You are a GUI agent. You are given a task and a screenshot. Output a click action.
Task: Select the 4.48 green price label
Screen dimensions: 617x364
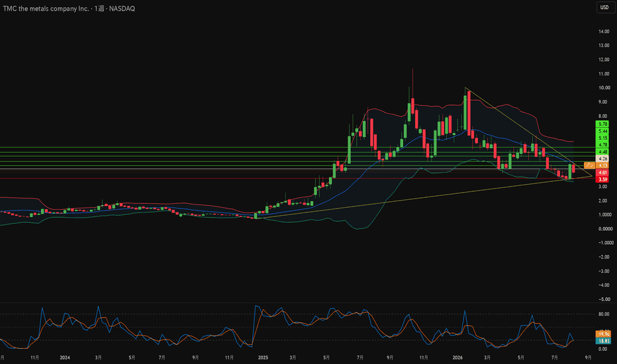pyautogui.click(x=602, y=152)
